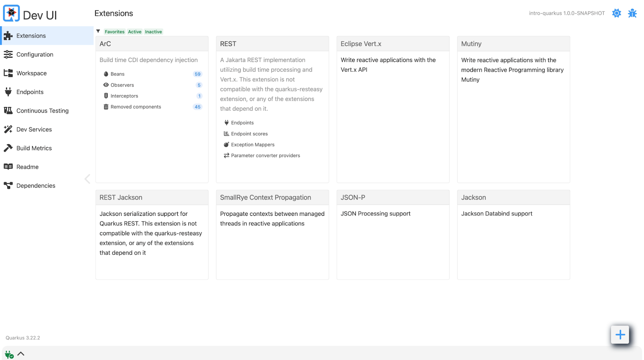Click the JSON-P card title
644x360 pixels.
tap(353, 198)
